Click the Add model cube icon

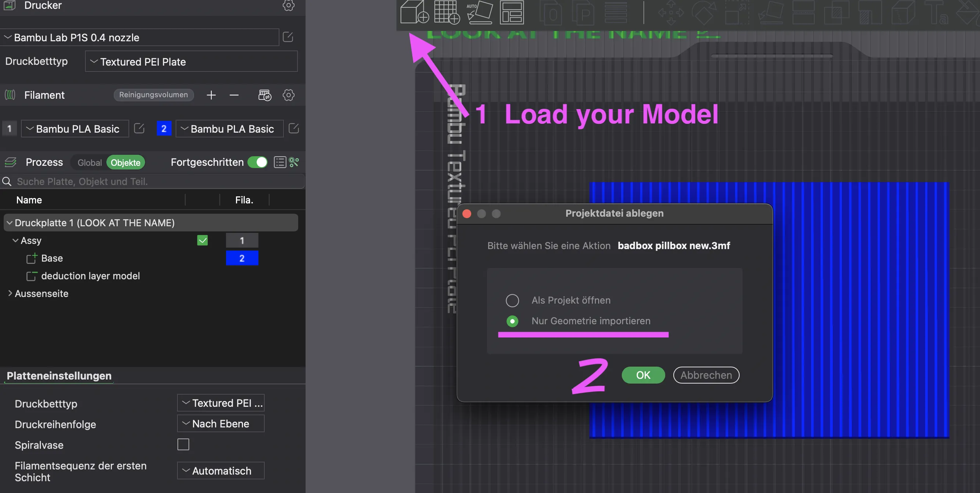point(414,12)
